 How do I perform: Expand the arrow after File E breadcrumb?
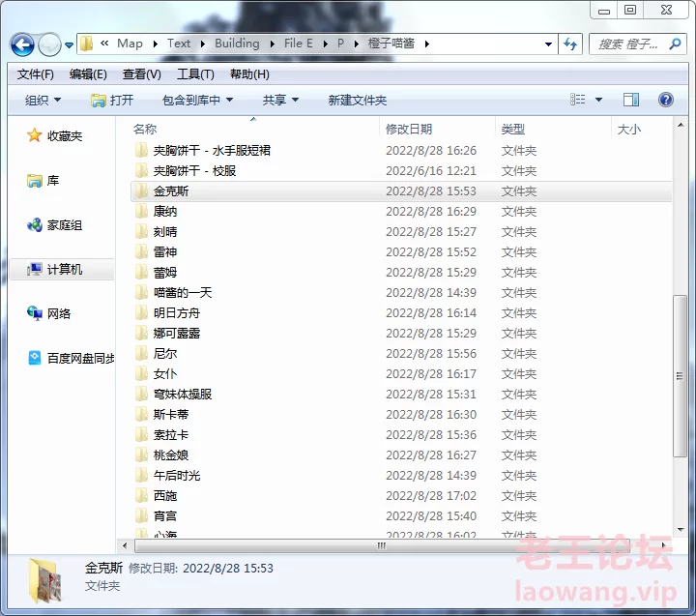point(326,44)
